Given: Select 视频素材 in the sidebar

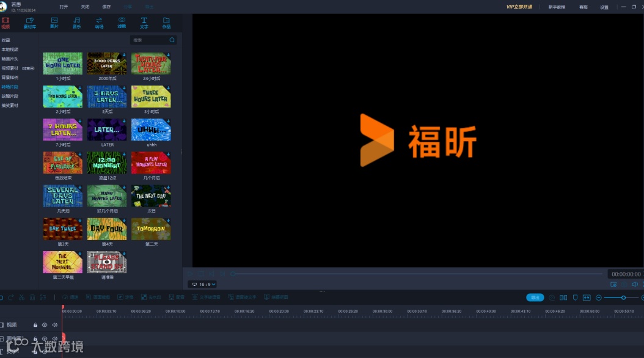Looking at the screenshot, I should (10, 68).
